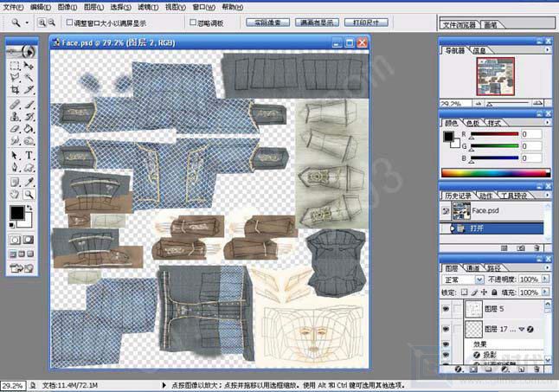Reset default colors icon in toolbox
Image resolution: width=559 pixels, height=392 pixels.
coord(12,225)
